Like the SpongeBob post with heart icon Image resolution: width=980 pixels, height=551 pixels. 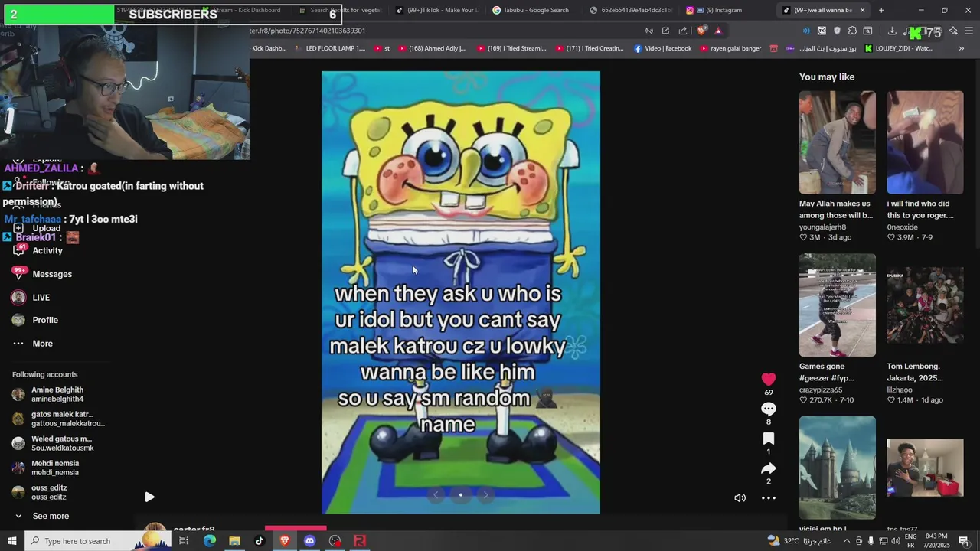[x=769, y=380]
